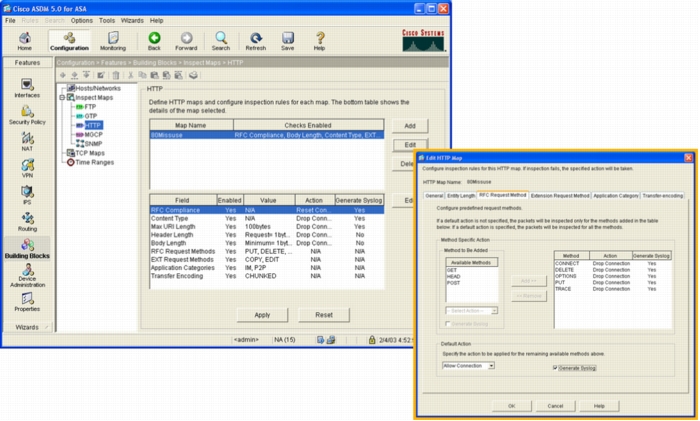The width and height of the screenshot is (700, 421).
Task: Navigate Back with the green arrow
Action: click(154, 41)
